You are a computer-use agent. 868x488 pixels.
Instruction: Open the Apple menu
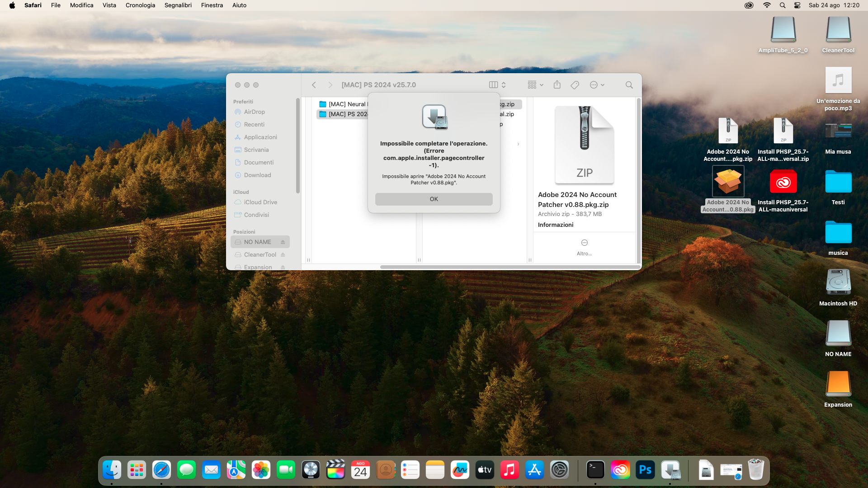point(12,5)
